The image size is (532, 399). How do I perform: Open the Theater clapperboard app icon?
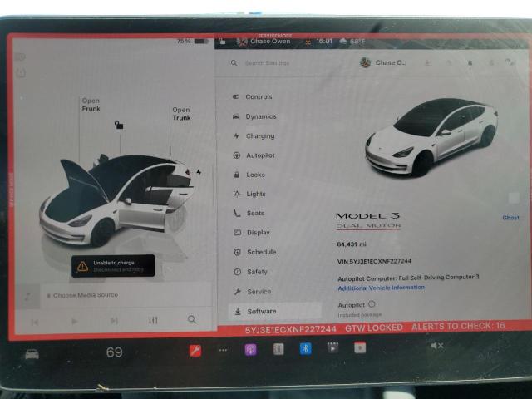point(332,347)
